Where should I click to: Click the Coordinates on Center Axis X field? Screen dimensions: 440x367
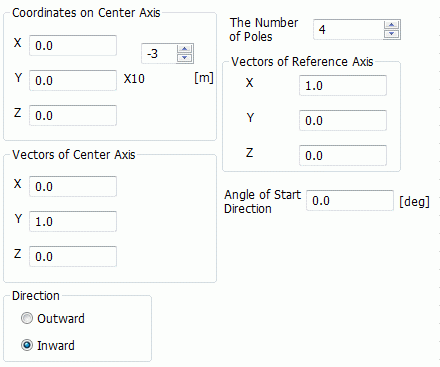(x=73, y=45)
